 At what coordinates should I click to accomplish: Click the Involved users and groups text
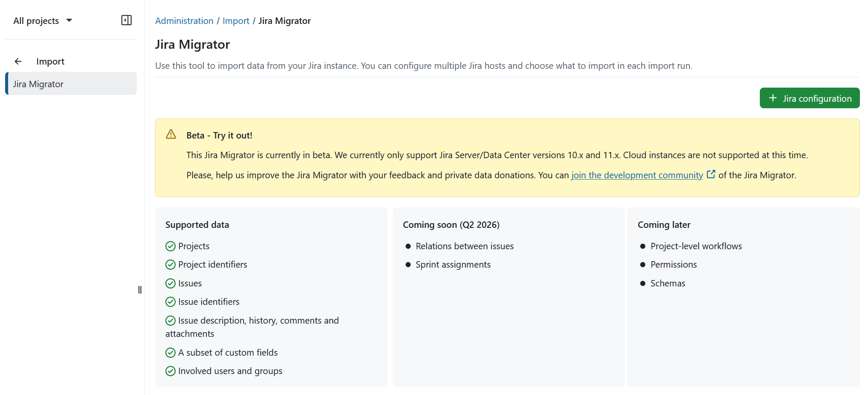coord(230,371)
